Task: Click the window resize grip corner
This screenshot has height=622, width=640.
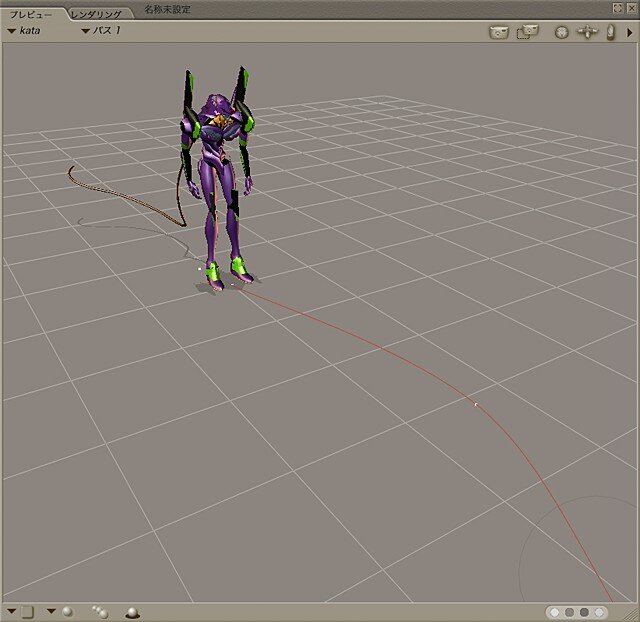Action: (631, 613)
